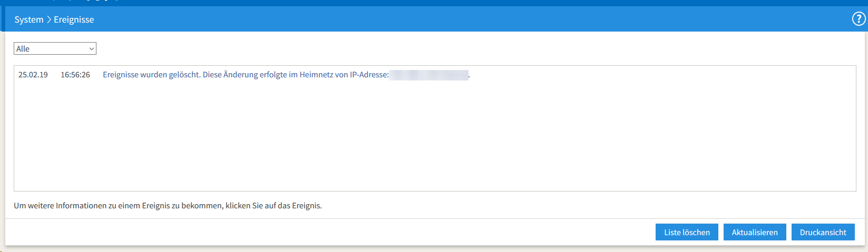The width and height of the screenshot is (868, 252).
Task: Click the event timestamp 16:56:26
Action: tap(75, 75)
